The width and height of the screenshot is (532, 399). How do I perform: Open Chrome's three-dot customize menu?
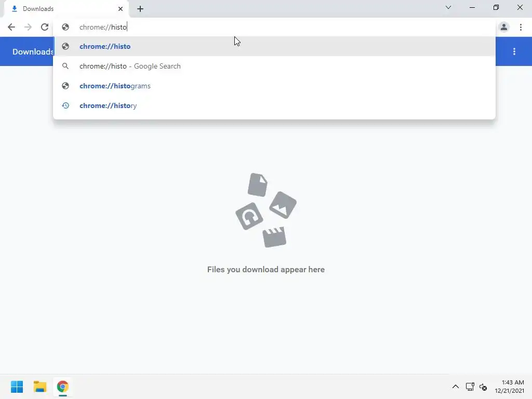click(x=521, y=27)
